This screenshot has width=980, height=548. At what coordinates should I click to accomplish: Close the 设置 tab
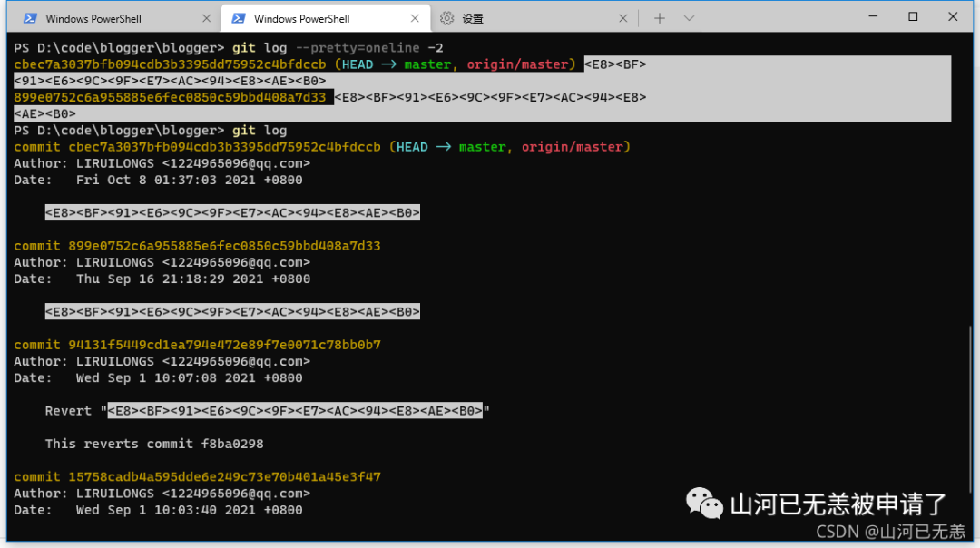622,17
